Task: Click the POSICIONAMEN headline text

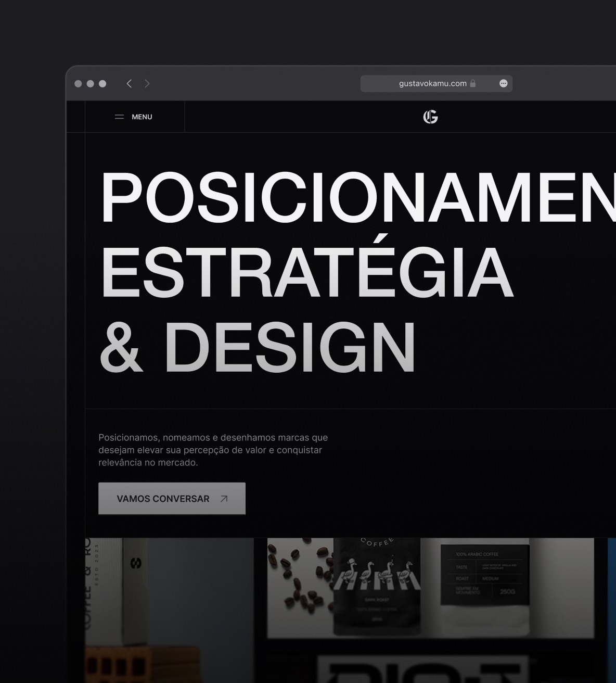Action: point(358,198)
